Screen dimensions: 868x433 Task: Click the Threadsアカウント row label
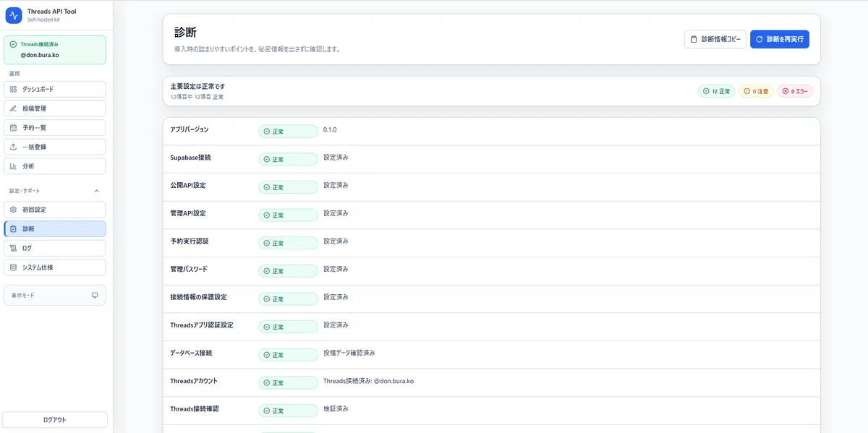(x=194, y=381)
